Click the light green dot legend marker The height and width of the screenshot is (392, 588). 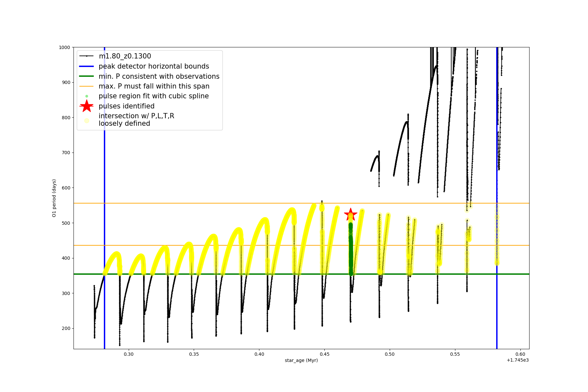pyautogui.click(x=87, y=96)
